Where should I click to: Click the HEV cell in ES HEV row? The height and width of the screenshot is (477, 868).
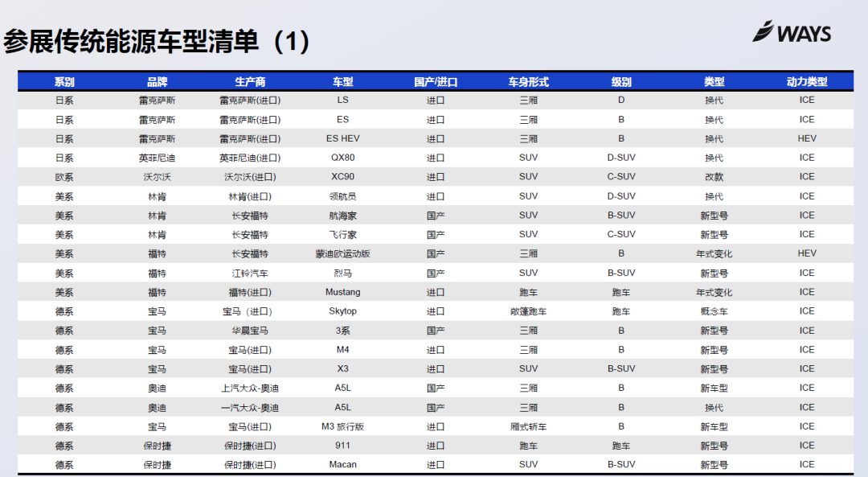[x=807, y=138]
